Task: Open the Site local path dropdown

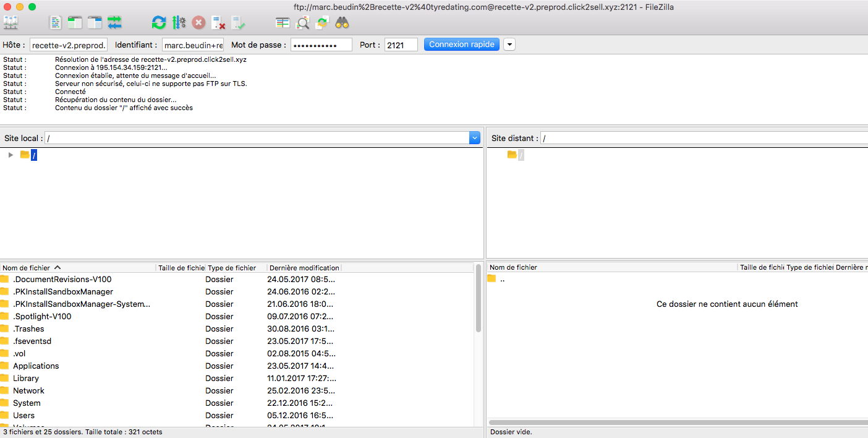Action: (475, 138)
